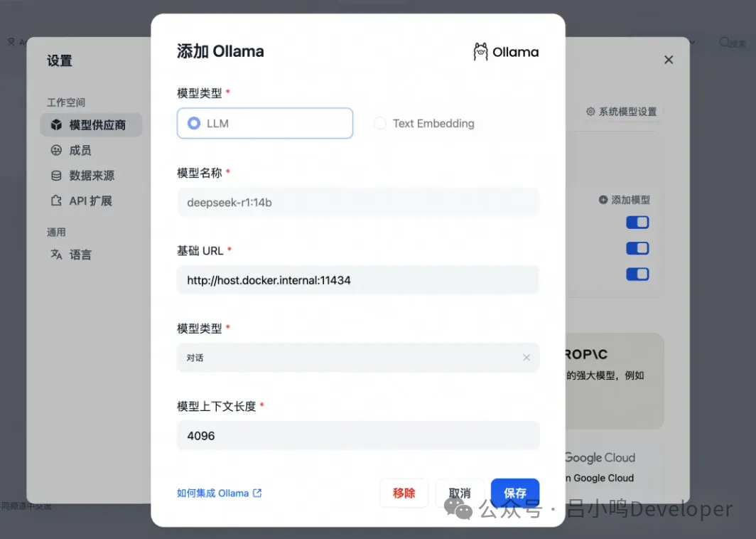
Task: Click the external-link icon beside 如何集成 Ollama
Action: click(x=257, y=493)
